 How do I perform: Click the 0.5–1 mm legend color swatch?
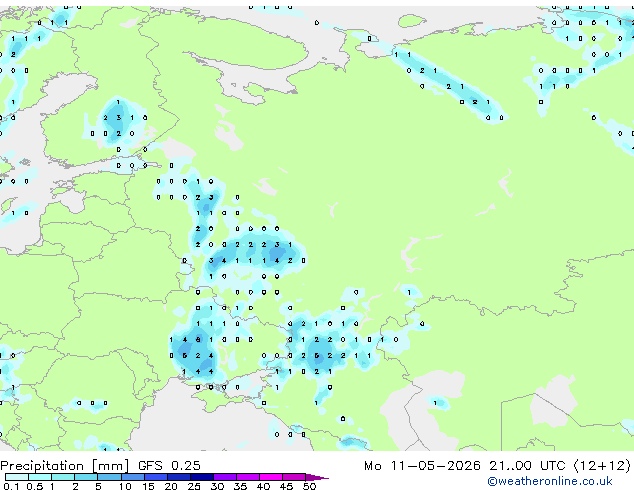[x=40, y=477]
